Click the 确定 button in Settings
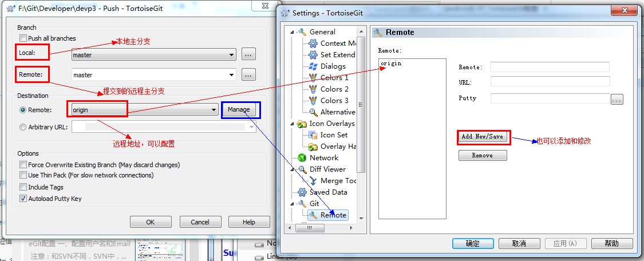The height and width of the screenshot is (261, 644). [x=473, y=243]
